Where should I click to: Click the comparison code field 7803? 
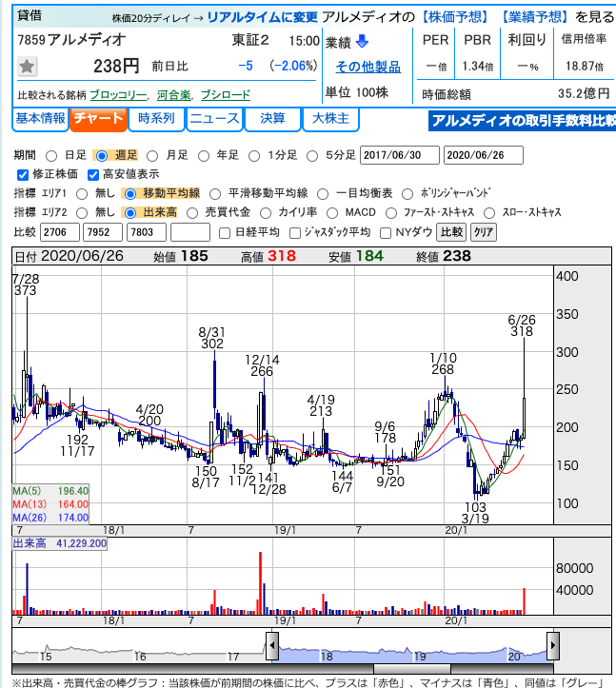pyautogui.click(x=147, y=232)
